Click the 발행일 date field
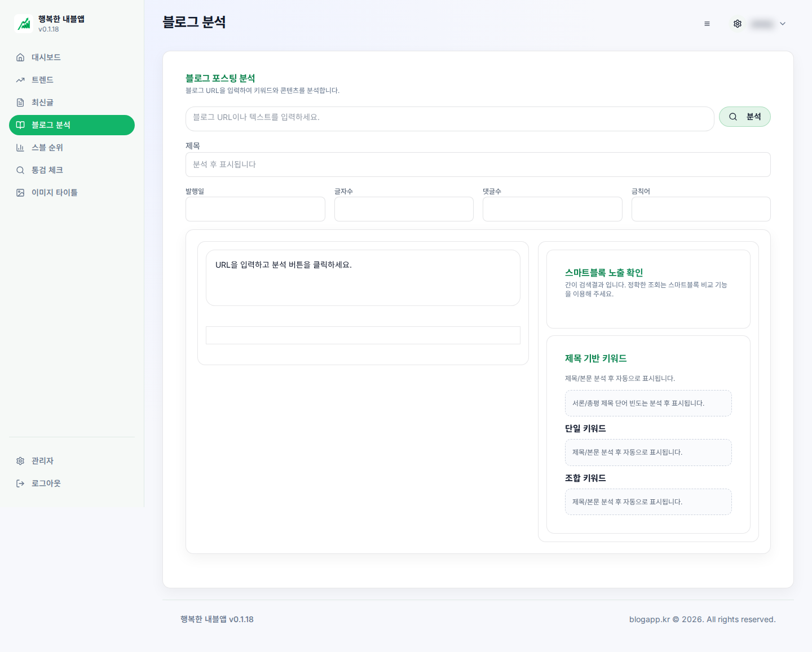This screenshot has width=812, height=652. [255, 209]
